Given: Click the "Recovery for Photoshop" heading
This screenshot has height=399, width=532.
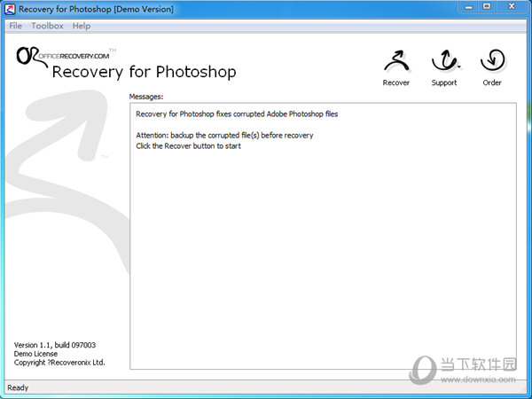Looking at the screenshot, I should pyautogui.click(x=144, y=73).
